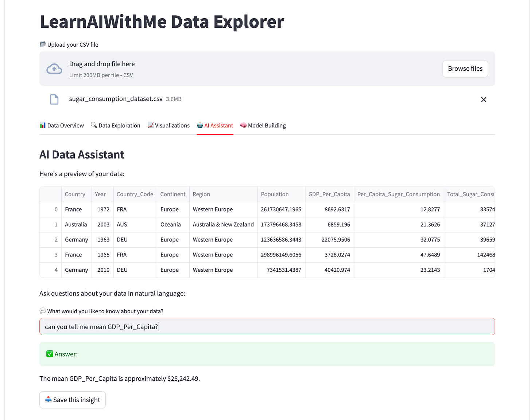Click the speech bubble question icon
This screenshot has width=531, height=420.
point(43,311)
